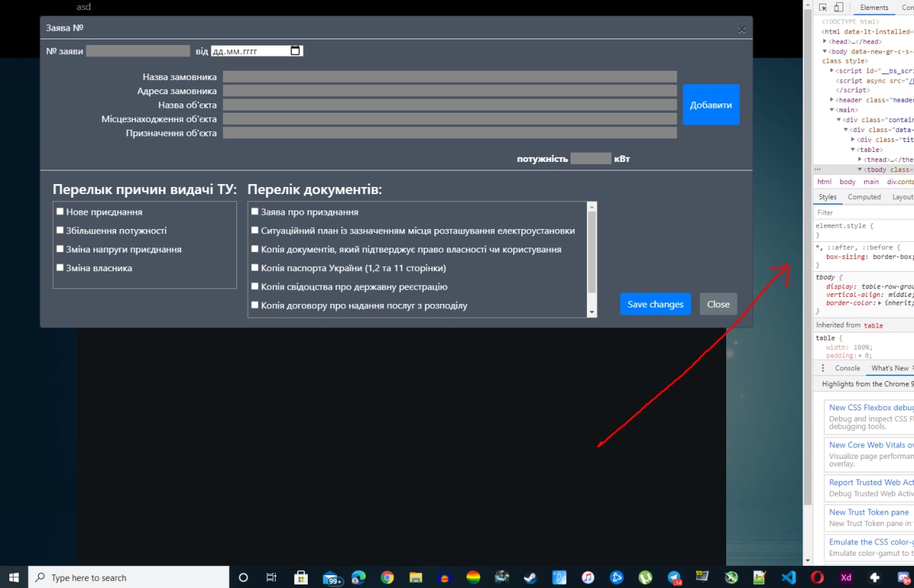Click the documents list scrollbar thumb
This screenshot has width=914, height=588.
tap(591, 252)
